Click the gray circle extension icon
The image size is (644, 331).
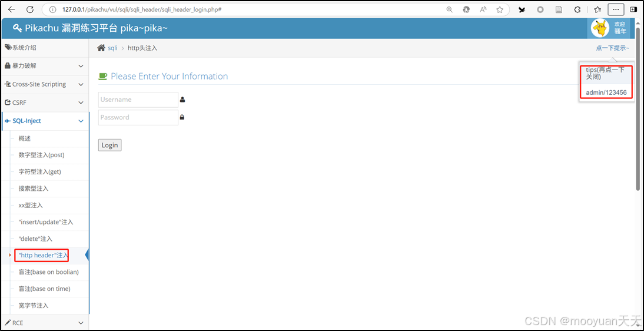coord(540,9)
